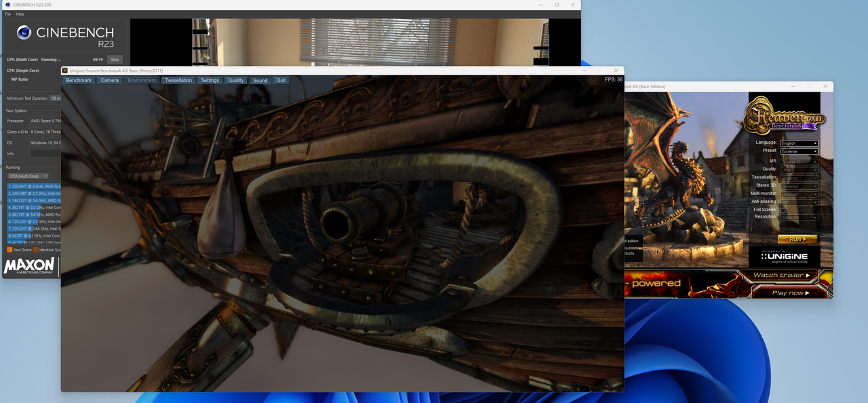Viewport: 868px width, 403px height.
Task: Open the Camera menu in Heaven
Action: 110,80
